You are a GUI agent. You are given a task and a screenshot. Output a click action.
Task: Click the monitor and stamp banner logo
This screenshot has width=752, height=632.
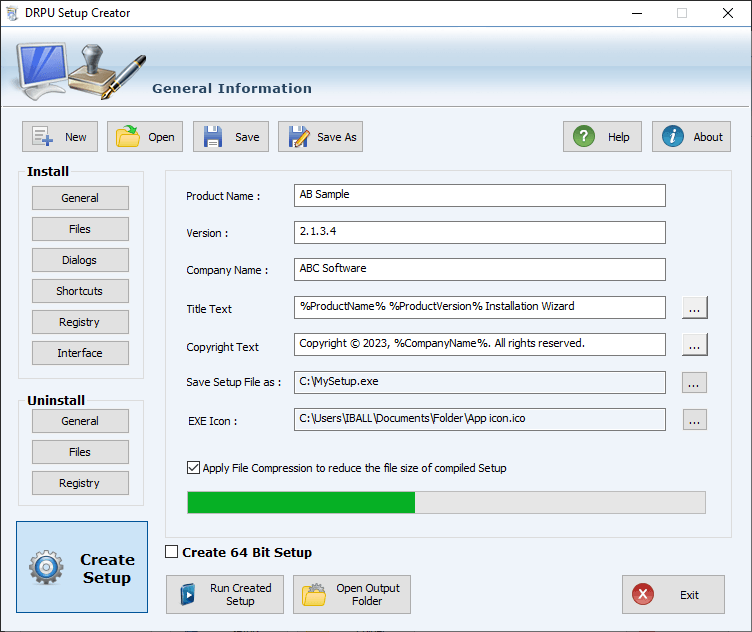pyautogui.click(x=81, y=71)
